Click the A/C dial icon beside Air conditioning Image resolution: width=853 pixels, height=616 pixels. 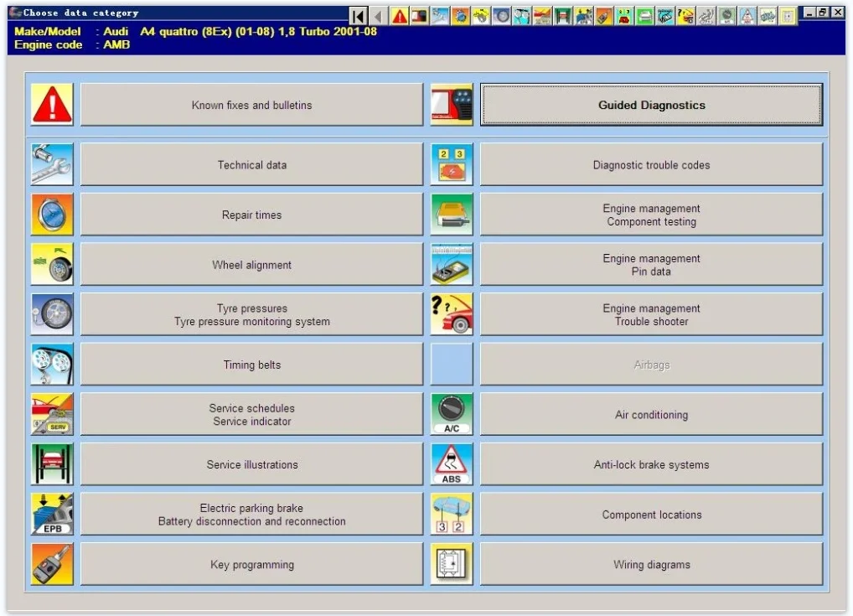pyautogui.click(x=452, y=415)
